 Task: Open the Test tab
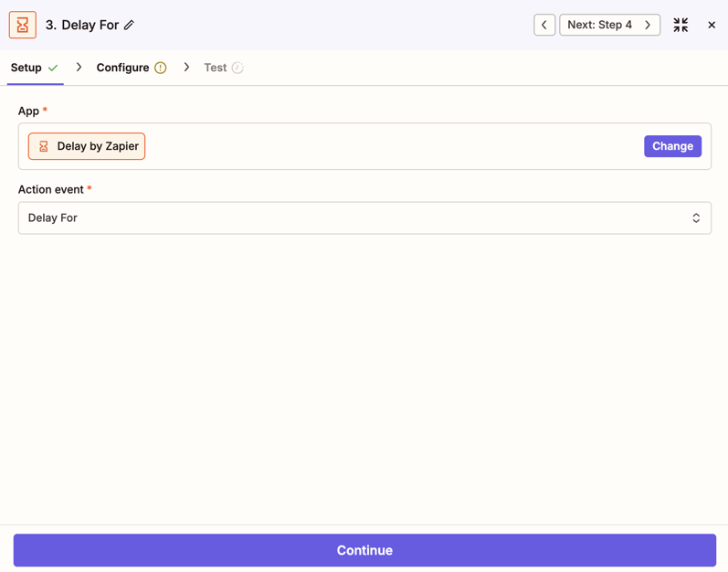tap(224, 68)
